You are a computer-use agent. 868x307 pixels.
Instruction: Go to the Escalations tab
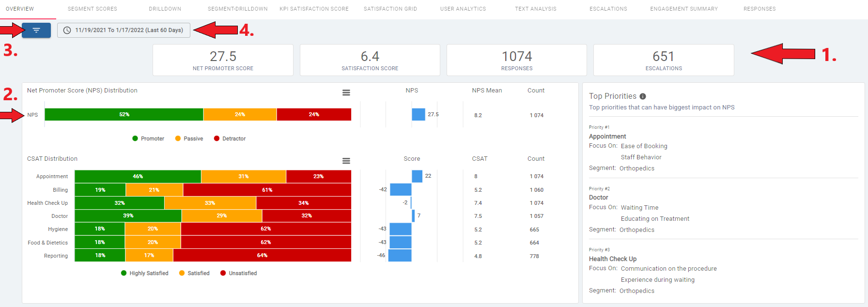pos(608,9)
